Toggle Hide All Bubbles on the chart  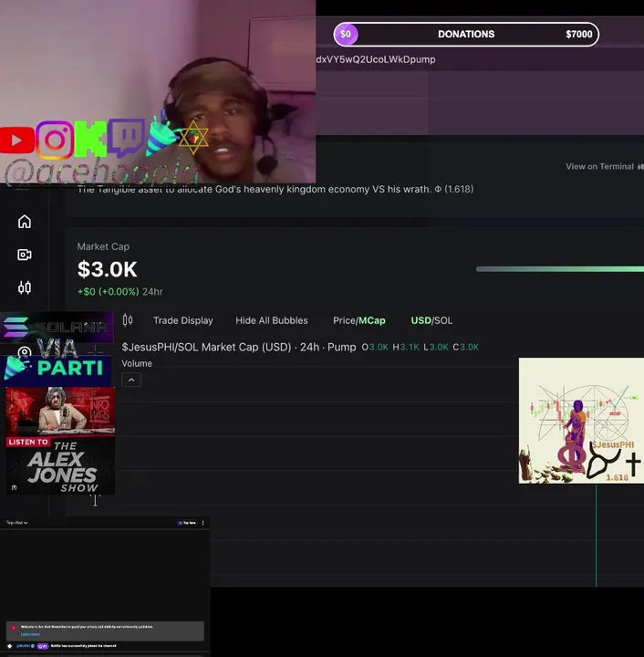271,320
